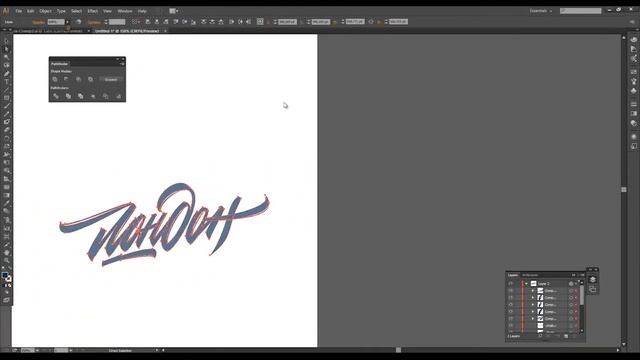Screen dimensions: 640x360
Task: Open the Effect menu
Action: (x=93, y=11)
